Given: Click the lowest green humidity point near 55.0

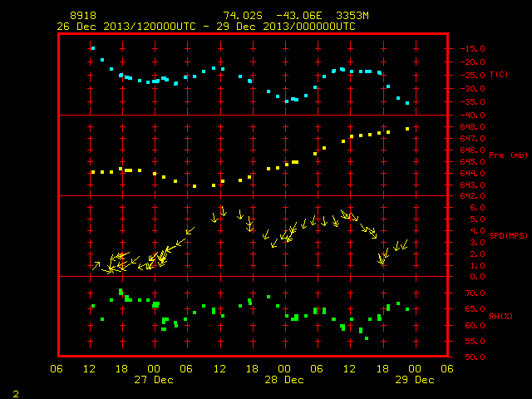Looking at the screenshot, I should click(367, 338).
